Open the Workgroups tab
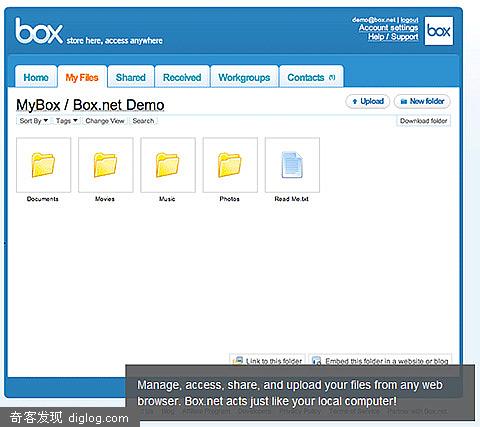The width and height of the screenshot is (480, 427). click(x=244, y=77)
